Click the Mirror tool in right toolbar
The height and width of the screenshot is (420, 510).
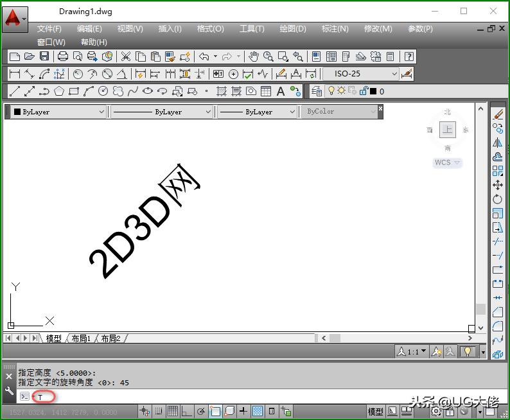(498, 143)
